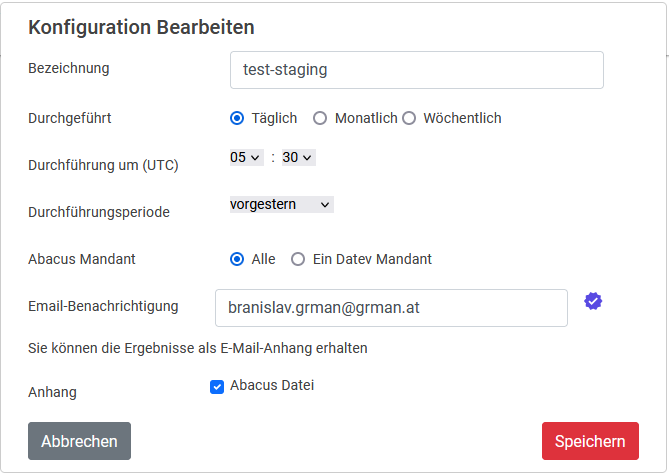Click the Abbrechen button
669x474 pixels.
coord(79,441)
